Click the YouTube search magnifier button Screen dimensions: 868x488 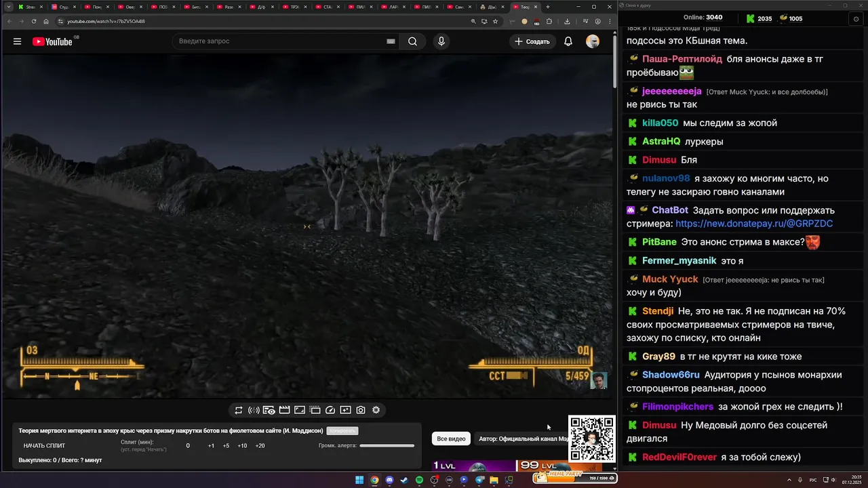point(412,41)
